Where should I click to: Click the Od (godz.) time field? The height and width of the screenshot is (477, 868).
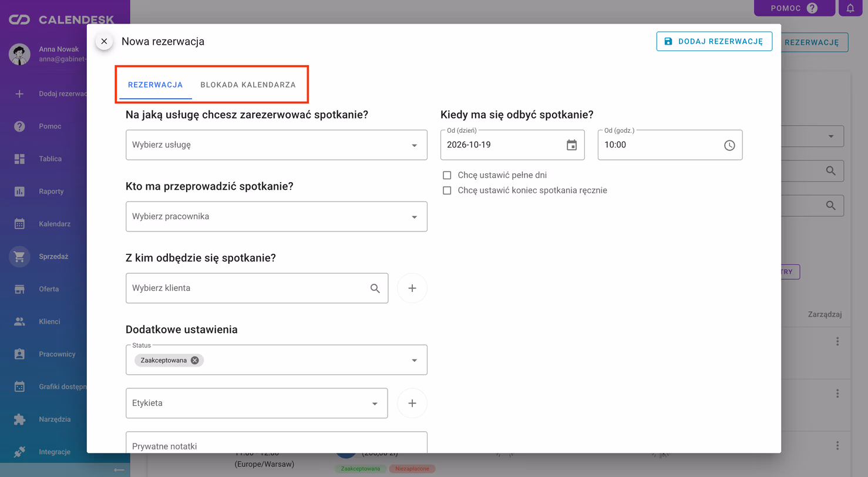tap(670, 145)
